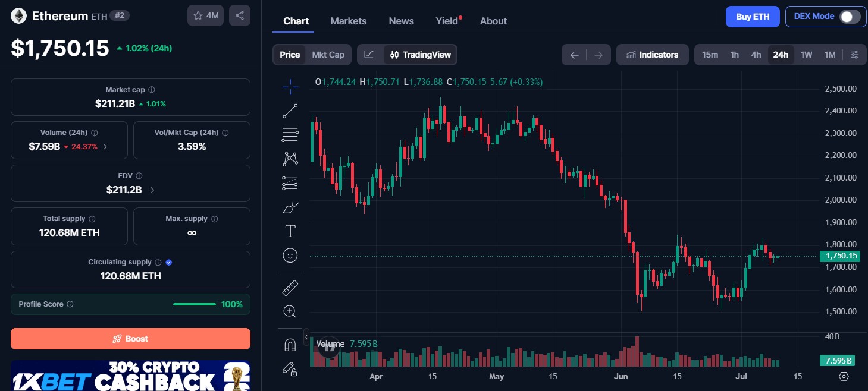Open the About tab
This screenshot has height=391, width=868.
click(494, 21)
